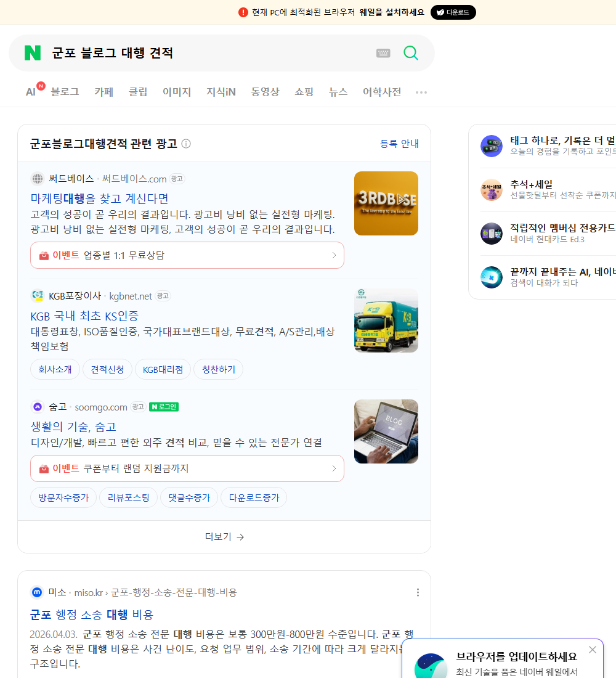Open the KGB 국내 최초 KS인증 link
Screen dimensions: 616x678
pyautogui.click(x=84, y=316)
